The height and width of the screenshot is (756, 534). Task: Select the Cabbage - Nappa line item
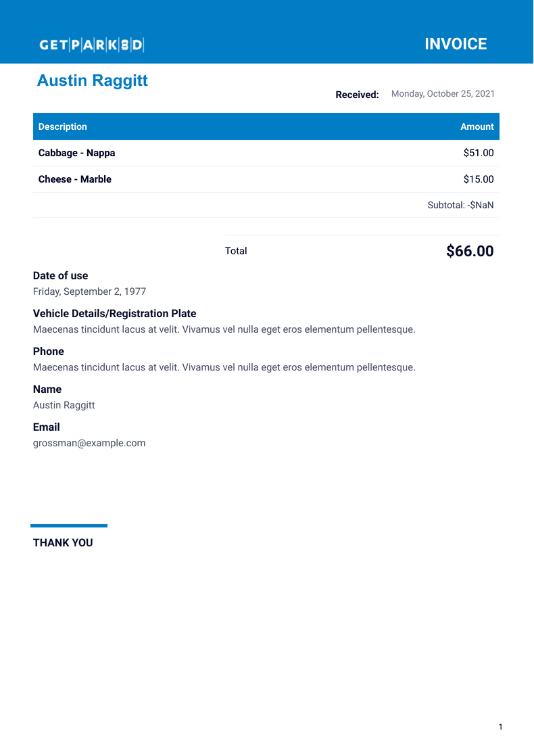(77, 153)
